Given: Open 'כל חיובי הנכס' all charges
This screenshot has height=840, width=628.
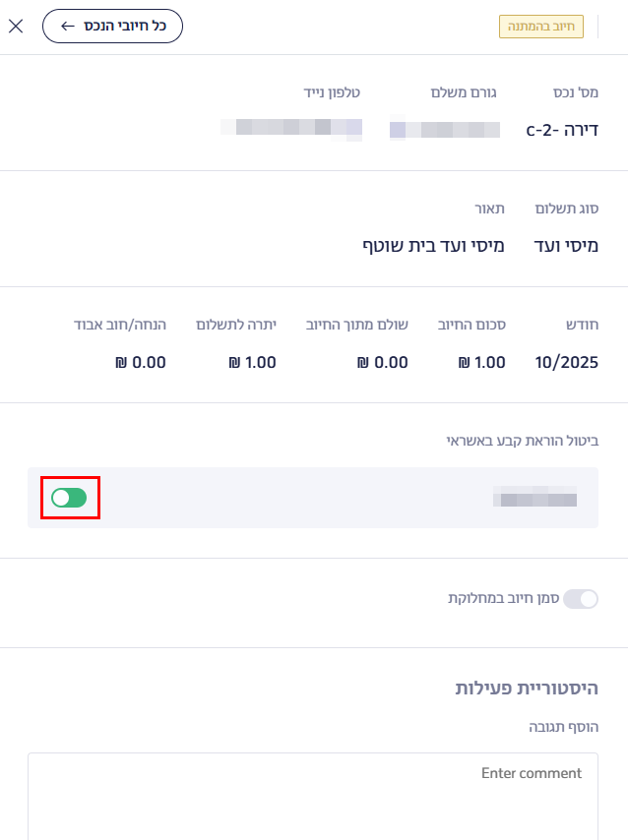Looking at the screenshot, I should (112, 27).
